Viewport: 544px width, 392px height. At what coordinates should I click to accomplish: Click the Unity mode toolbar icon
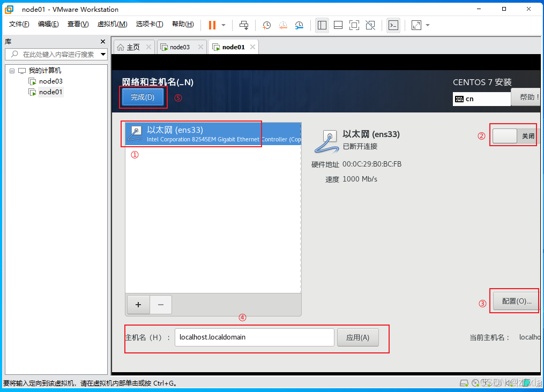[x=370, y=25]
